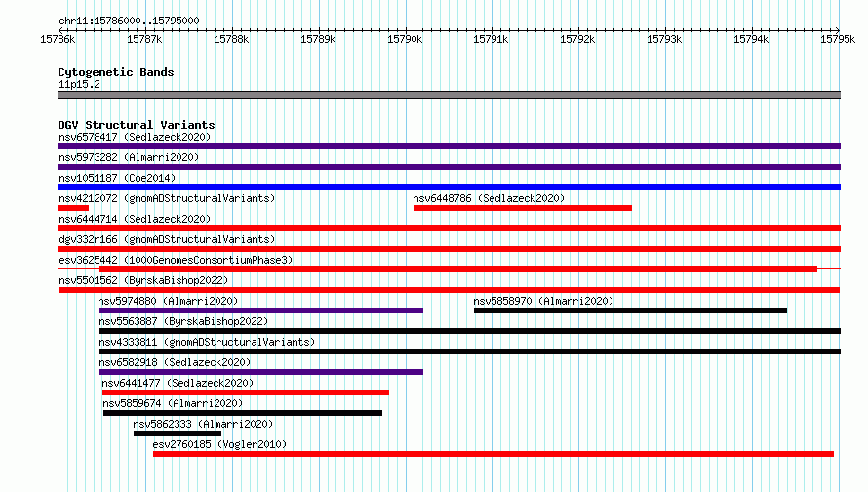The image size is (868, 492).
Task: Click the 15793k ruler position
Action: click(x=665, y=39)
